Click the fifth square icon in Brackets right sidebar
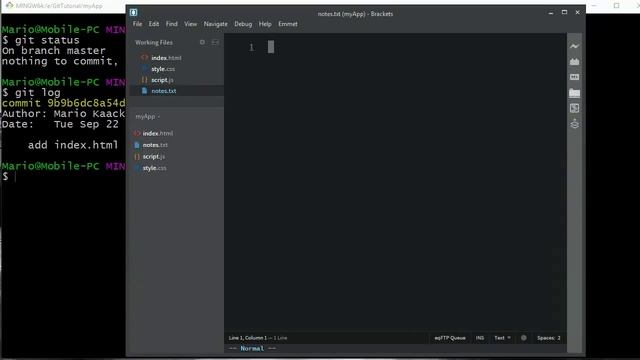Screen dimensions: 640x360 (x=574, y=108)
